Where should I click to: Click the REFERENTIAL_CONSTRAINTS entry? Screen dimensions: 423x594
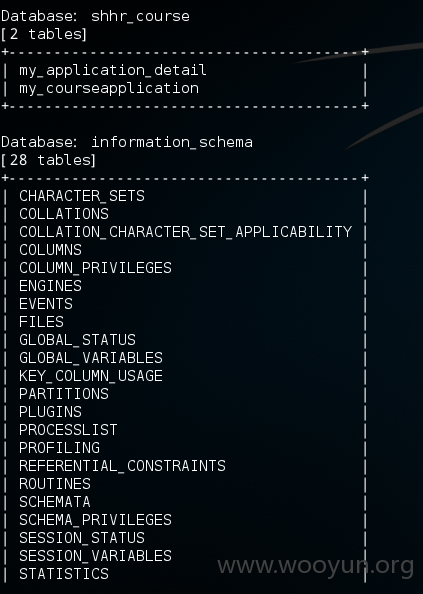click(x=122, y=466)
